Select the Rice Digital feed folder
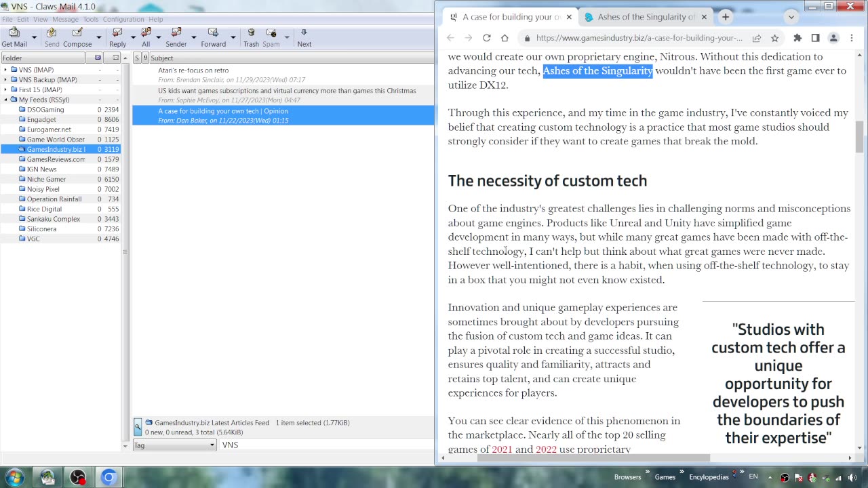868x488 pixels. point(44,209)
